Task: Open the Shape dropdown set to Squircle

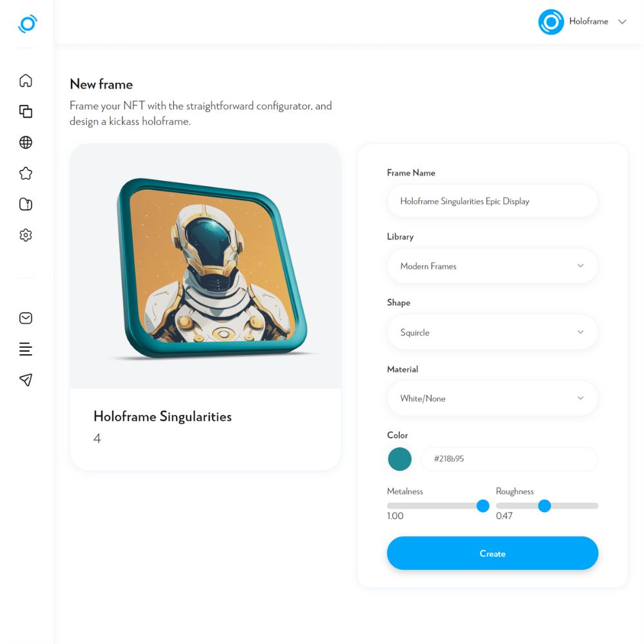Action: (492, 332)
